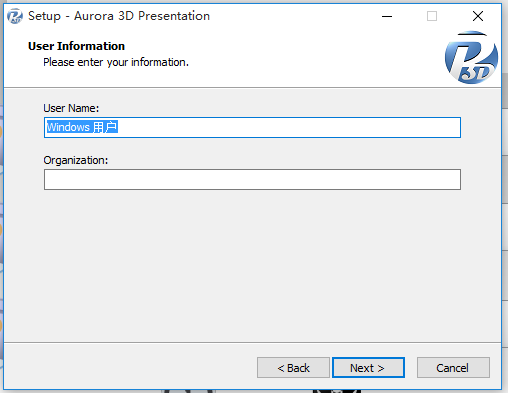
Task: Click the highlighted 'Windows 用户' text
Action: 82,127
